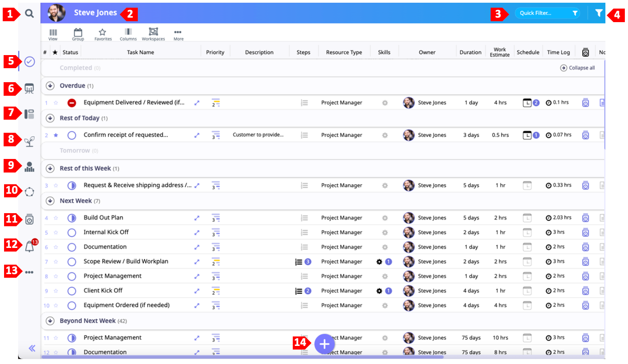628x364 pixels.
Task: Open the presentation board icon in sidebar
Action: (29, 89)
